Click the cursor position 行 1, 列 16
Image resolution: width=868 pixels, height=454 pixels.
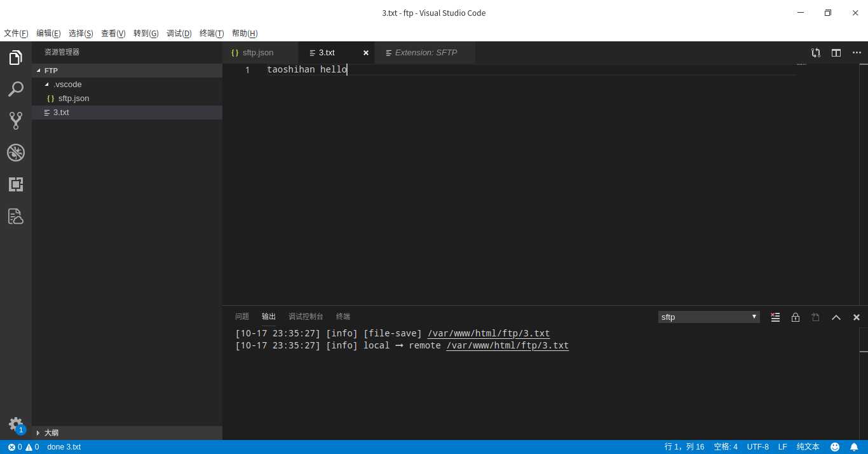pyautogui.click(x=684, y=447)
